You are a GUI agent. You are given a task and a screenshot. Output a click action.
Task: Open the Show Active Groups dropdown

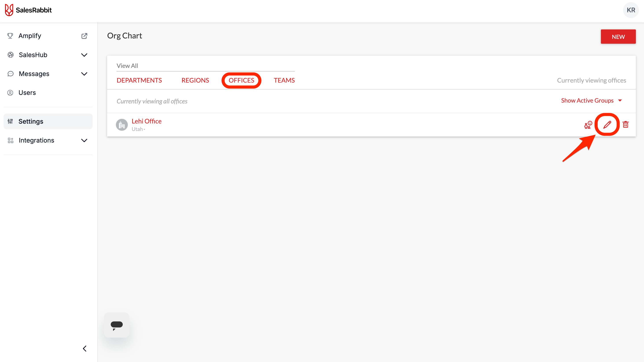tap(591, 101)
